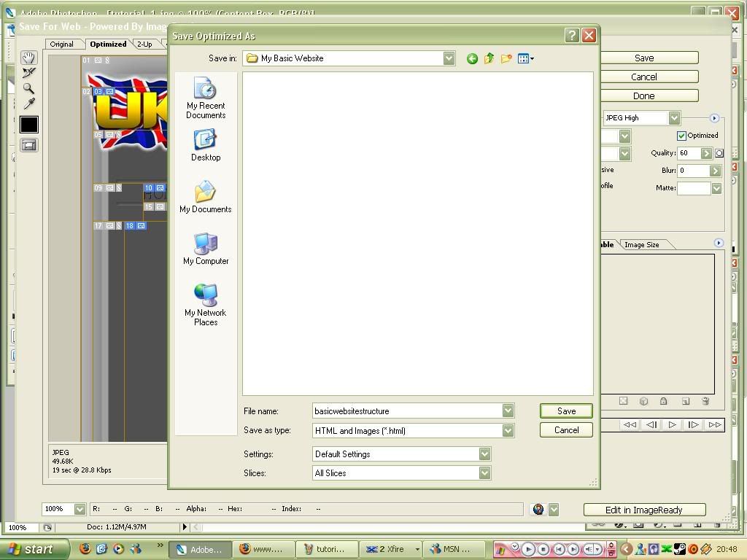Viewport: 747px width, 560px height.
Task: Open the View menu icon
Action: pyautogui.click(x=525, y=58)
